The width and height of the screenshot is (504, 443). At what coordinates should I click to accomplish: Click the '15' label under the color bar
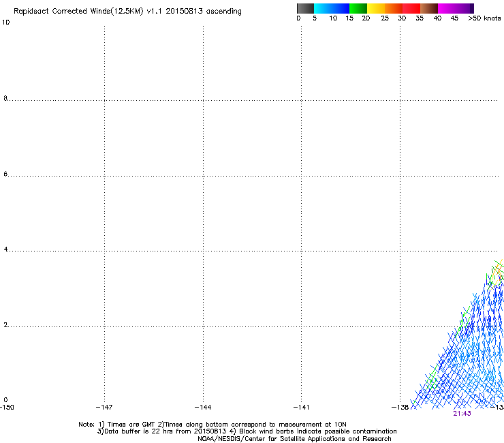click(349, 18)
